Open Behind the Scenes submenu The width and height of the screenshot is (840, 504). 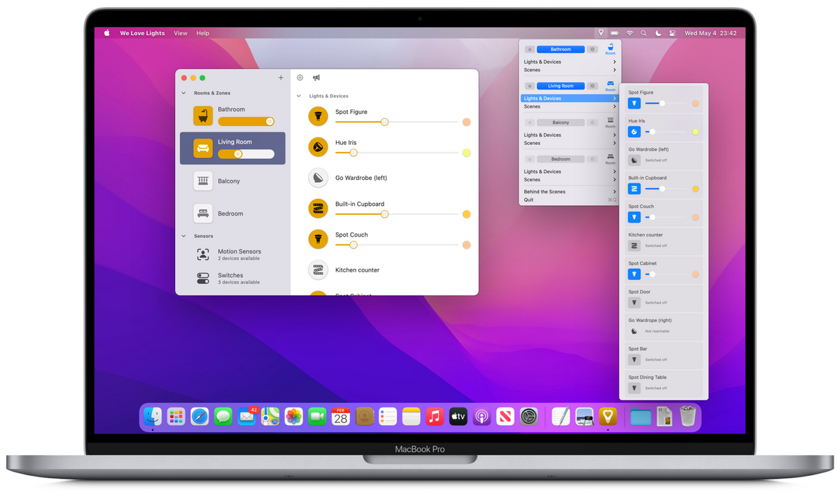(569, 192)
